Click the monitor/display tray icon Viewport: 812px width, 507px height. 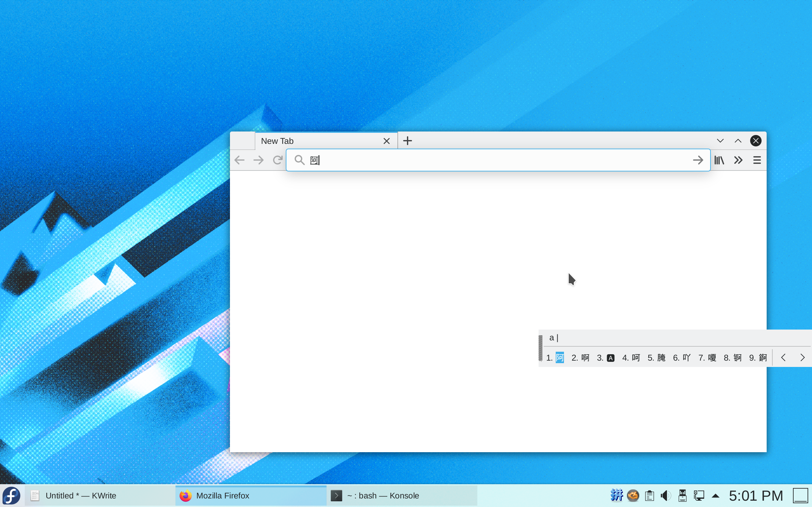point(700,495)
